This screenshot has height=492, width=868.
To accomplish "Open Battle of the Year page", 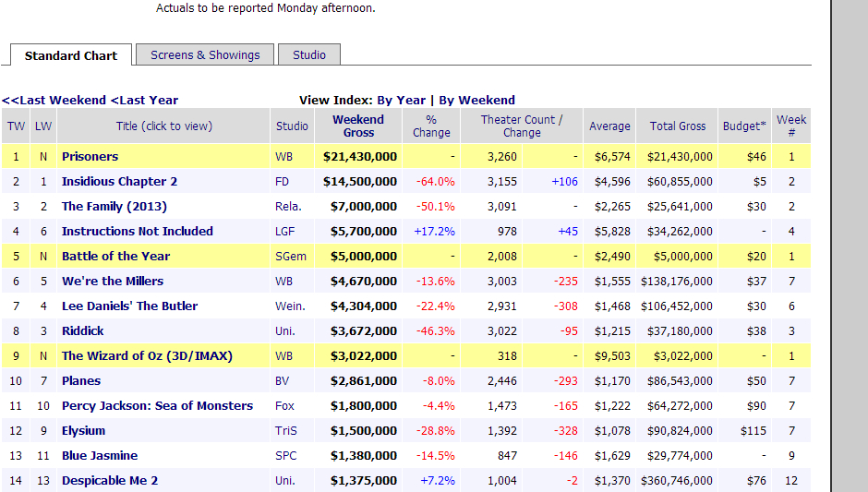I will (x=115, y=257).
